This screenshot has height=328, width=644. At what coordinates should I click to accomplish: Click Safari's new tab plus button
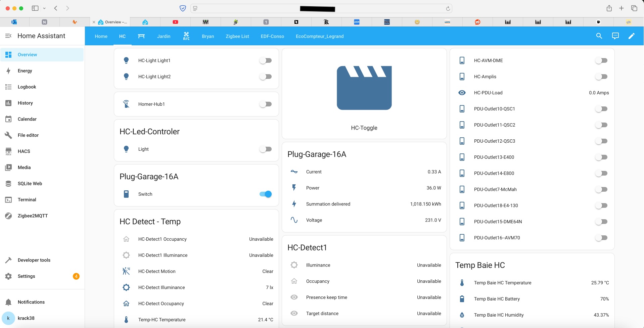tap(621, 8)
